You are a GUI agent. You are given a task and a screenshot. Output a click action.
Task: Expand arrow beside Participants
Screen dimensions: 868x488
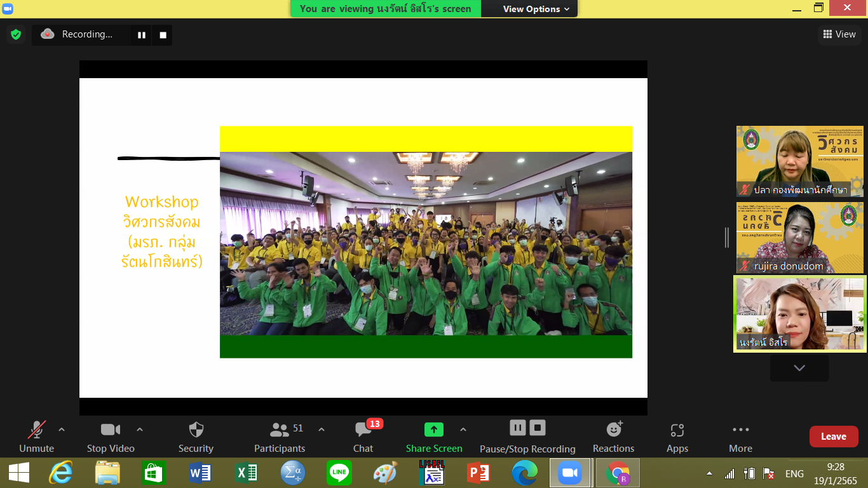pyautogui.click(x=322, y=430)
